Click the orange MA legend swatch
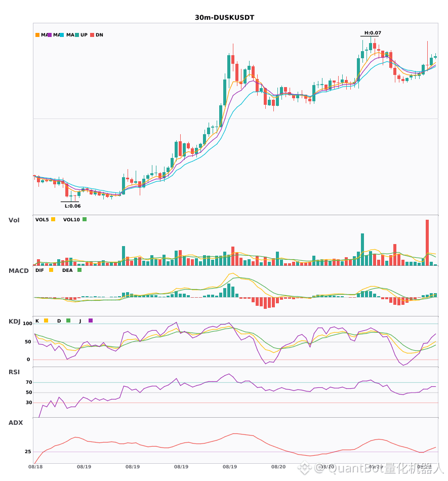Screen dimensions: 448x481 (x=37, y=35)
